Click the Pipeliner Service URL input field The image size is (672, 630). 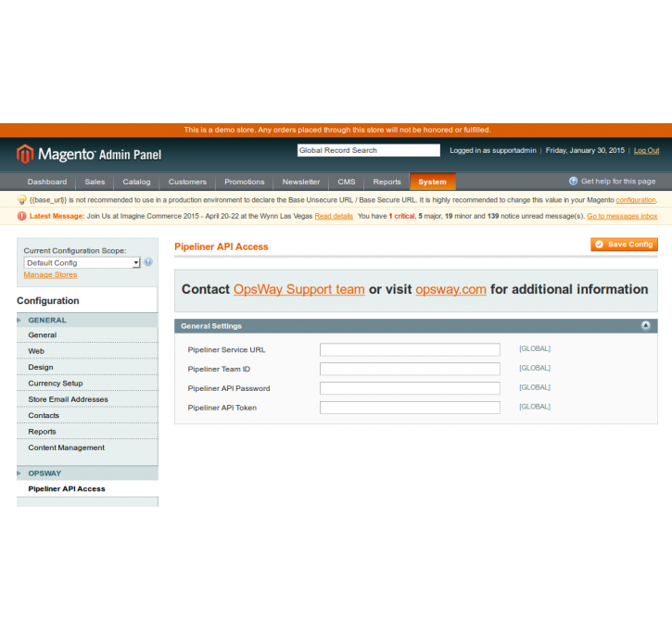pos(410,350)
